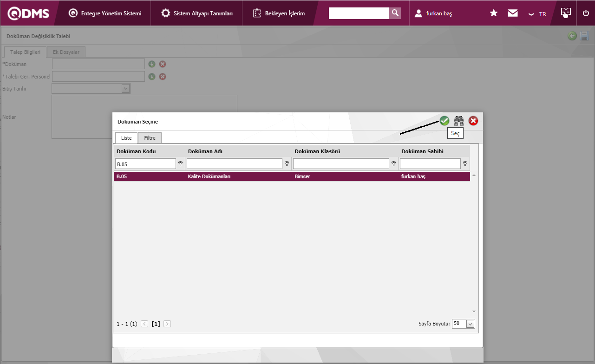595x364 pixels.
Task: Open the Filtre tab
Action: [150, 138]
